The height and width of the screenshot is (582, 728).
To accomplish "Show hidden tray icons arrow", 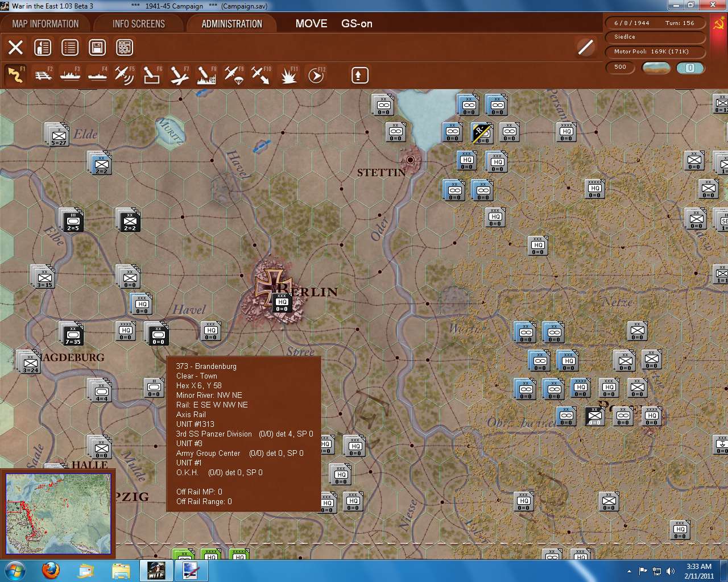I will (629, 571).
